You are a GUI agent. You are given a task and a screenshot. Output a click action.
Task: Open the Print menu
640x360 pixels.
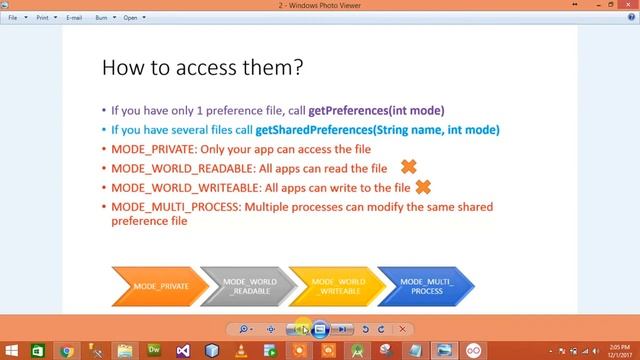coord(42,18)
